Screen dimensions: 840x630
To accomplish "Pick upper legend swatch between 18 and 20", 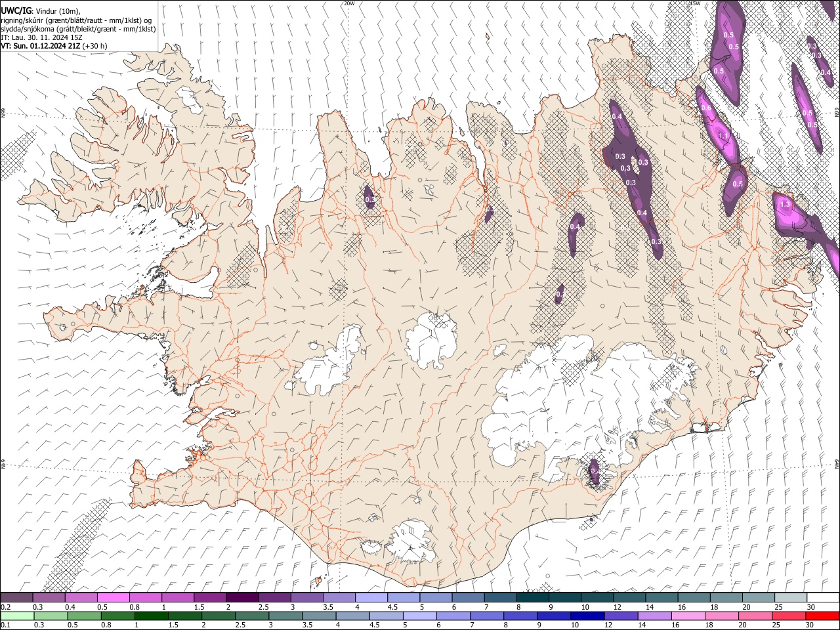I will click(x=726, y=597).
